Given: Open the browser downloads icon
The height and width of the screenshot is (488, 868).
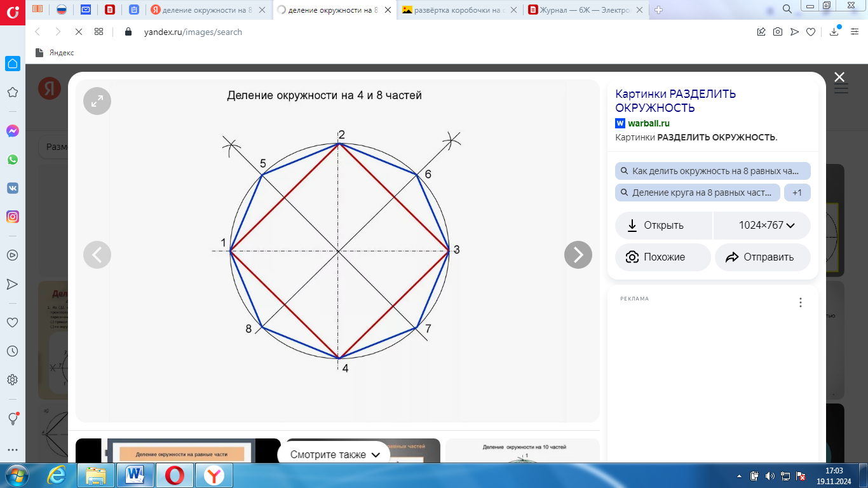Looking at the screenshot, I should (834, 32).
